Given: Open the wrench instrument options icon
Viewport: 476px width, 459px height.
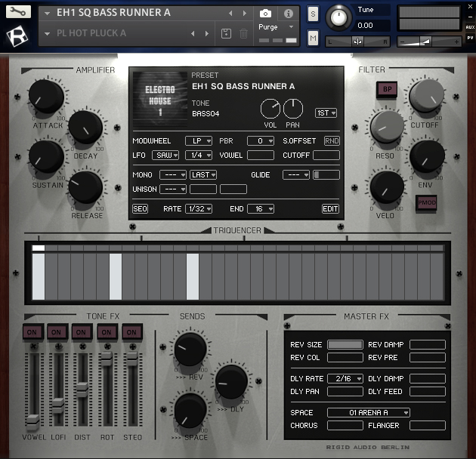Looking at the screenshot, I should [x=18, y=12].
